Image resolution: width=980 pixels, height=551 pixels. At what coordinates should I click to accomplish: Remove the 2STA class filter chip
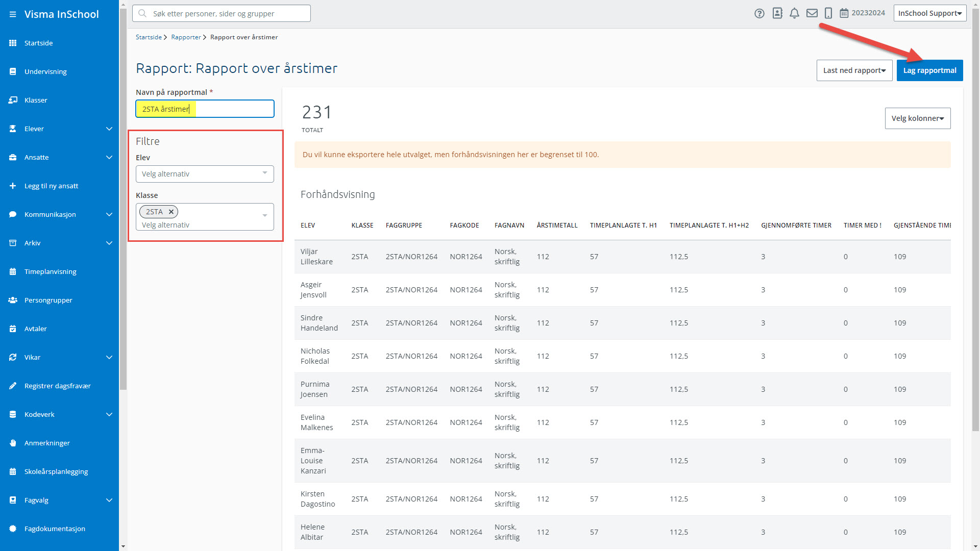(x=171, y=212)
